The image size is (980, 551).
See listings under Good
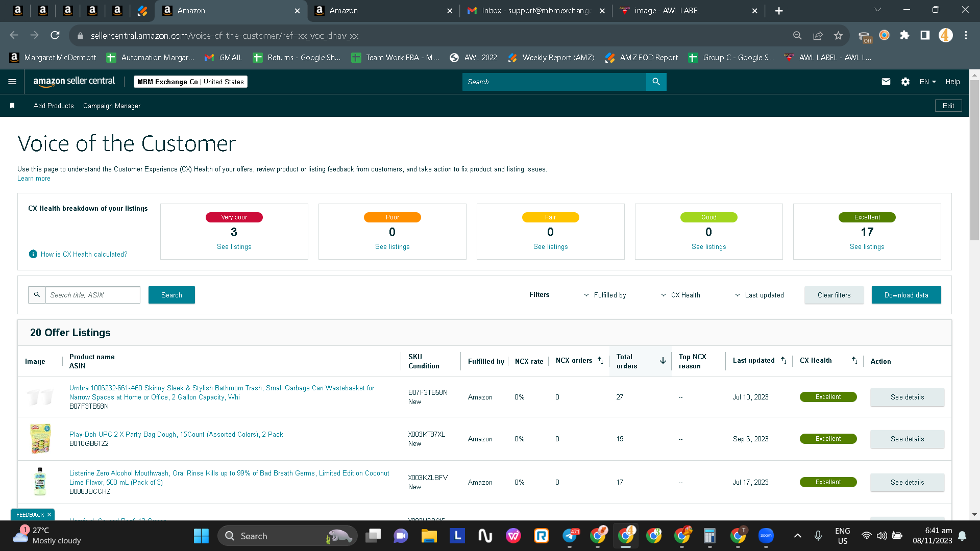709,246
